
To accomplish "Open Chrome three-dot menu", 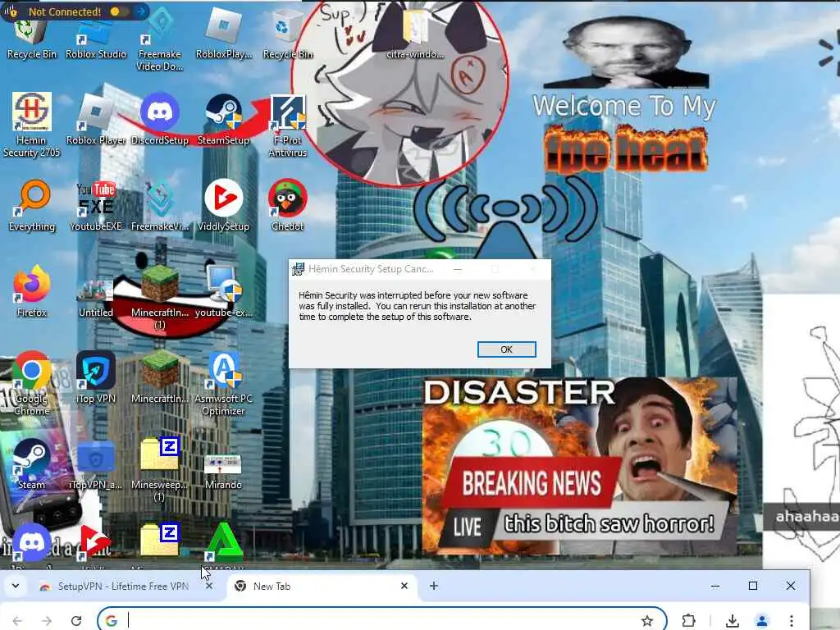I will pyautogui.click(x=792, y=620).
